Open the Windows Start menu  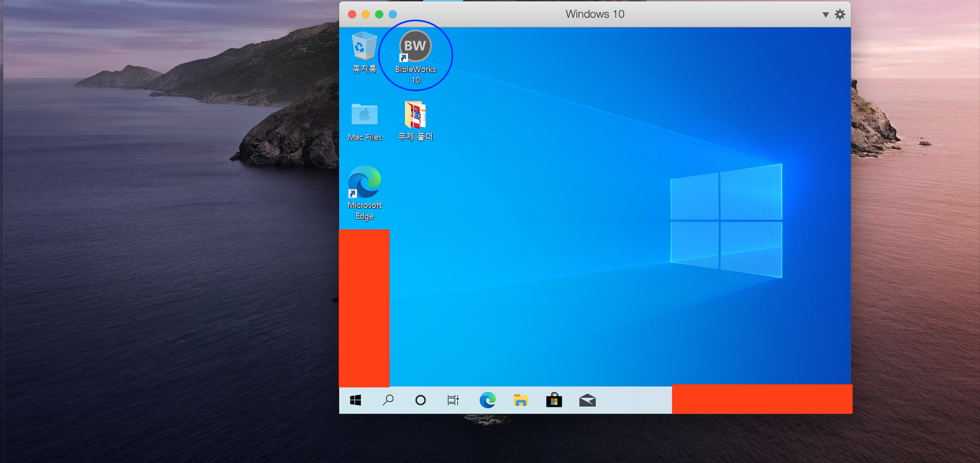[356, 400]
